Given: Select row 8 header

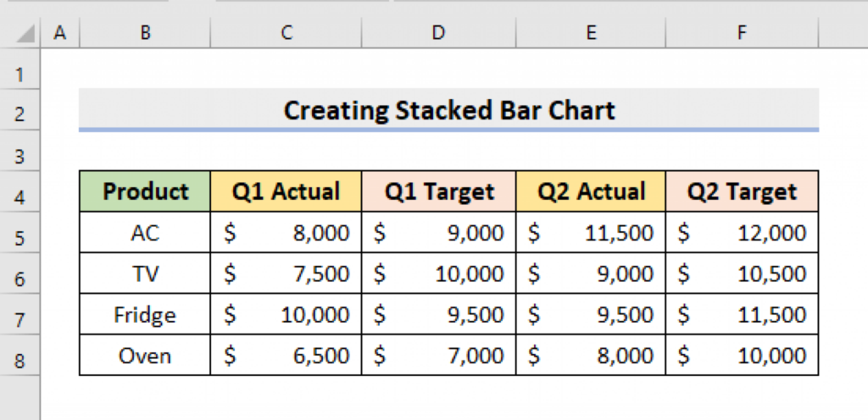Looking at the screenshot, I should tap(21, 362).
